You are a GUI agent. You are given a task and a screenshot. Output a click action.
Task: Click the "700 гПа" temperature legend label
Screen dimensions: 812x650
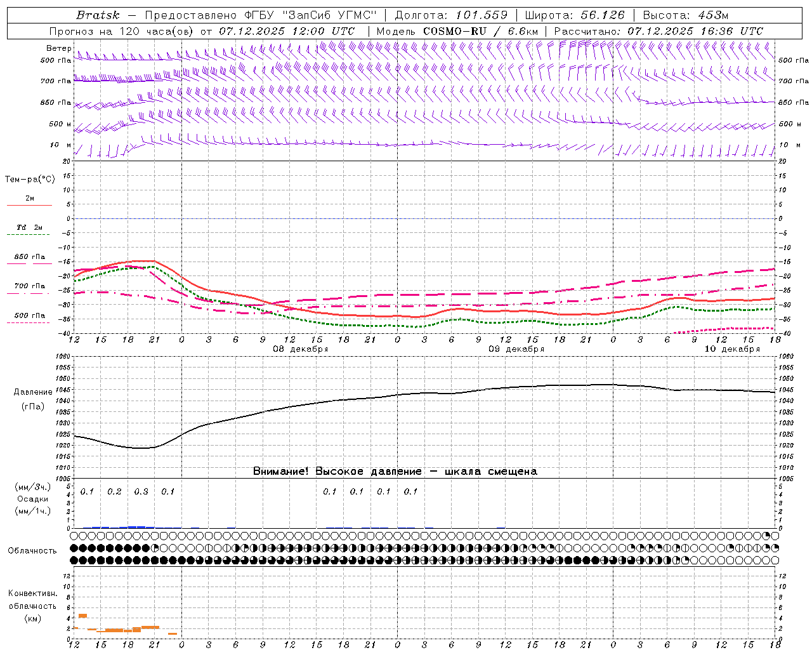[30, 286]
